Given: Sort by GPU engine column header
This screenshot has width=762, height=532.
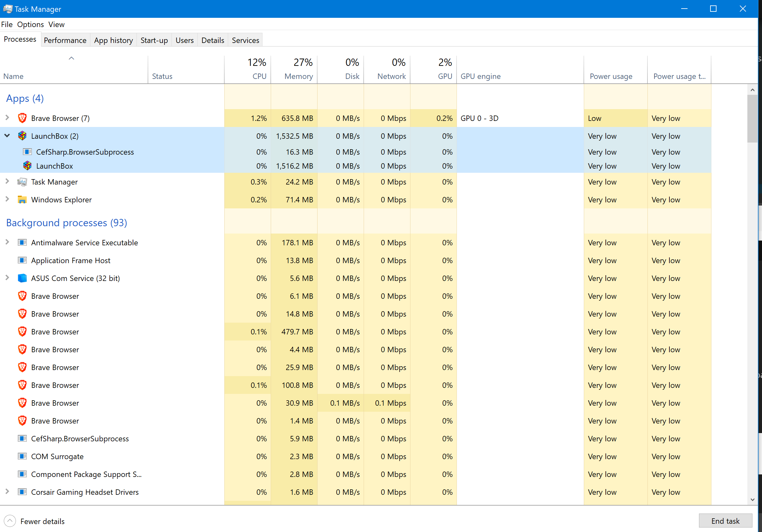Looking at the screenshot, I should tap(521, 70).
